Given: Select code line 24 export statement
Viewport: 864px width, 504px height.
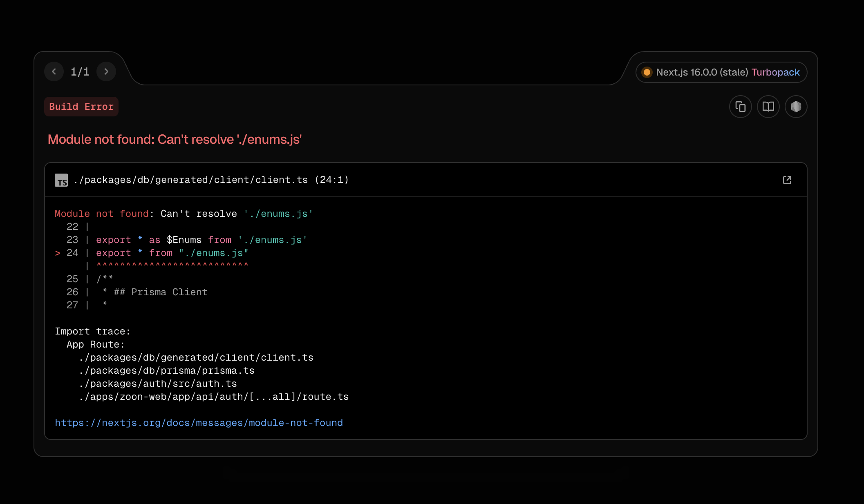Looking at the screenshot, I should pyautogui.click(x=172, y=253).
